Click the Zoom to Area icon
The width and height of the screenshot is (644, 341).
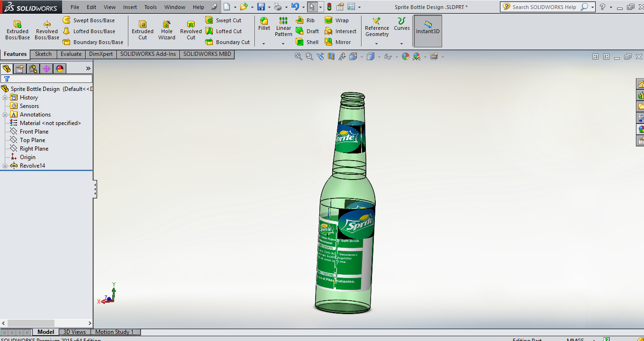(309, 56)
